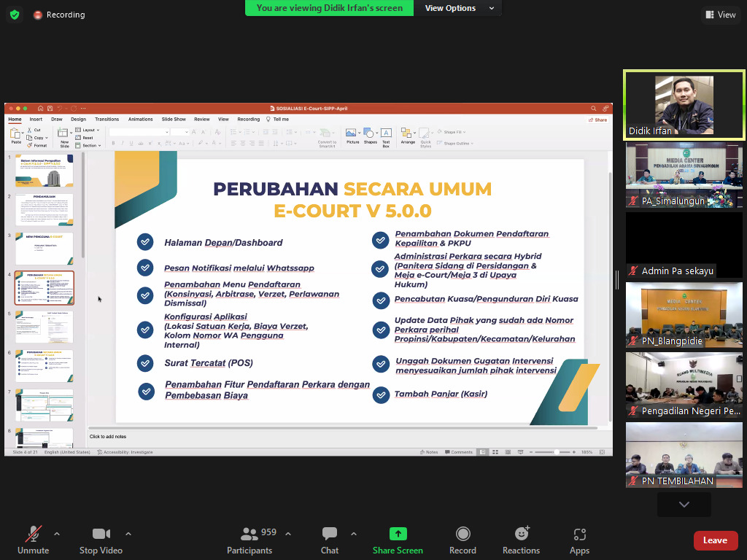747x560 pixels.
Task: Click the Share button in PowerPoint
Action: (x=598, y=120)
